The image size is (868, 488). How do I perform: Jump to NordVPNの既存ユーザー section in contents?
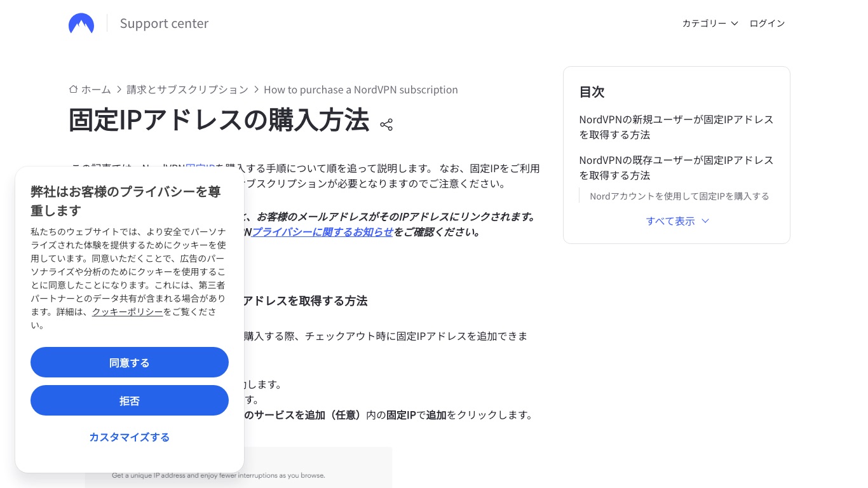tap(677, 168)
